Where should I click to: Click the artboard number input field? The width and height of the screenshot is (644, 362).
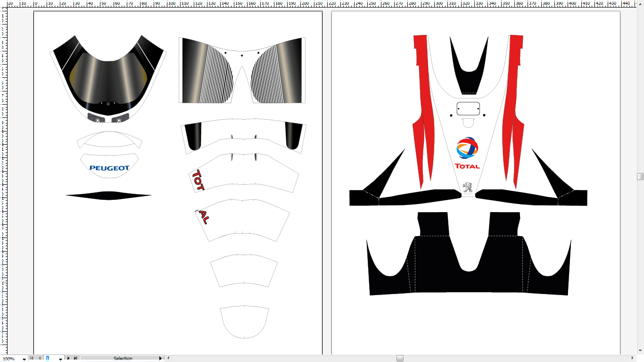coord(50,359)
